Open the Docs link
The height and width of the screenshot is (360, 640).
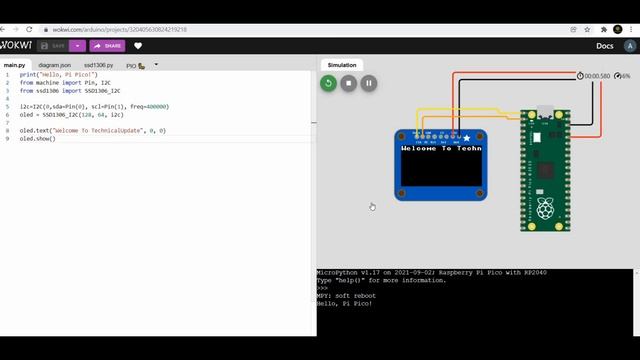[604, 46]
